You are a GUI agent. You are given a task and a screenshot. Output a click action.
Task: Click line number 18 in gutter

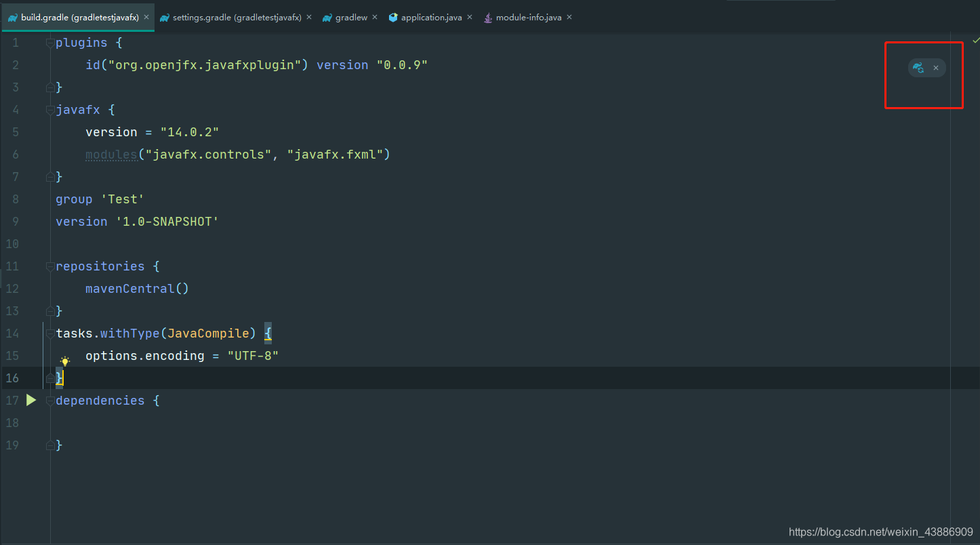pyautogui.click(x=12, y=423)
